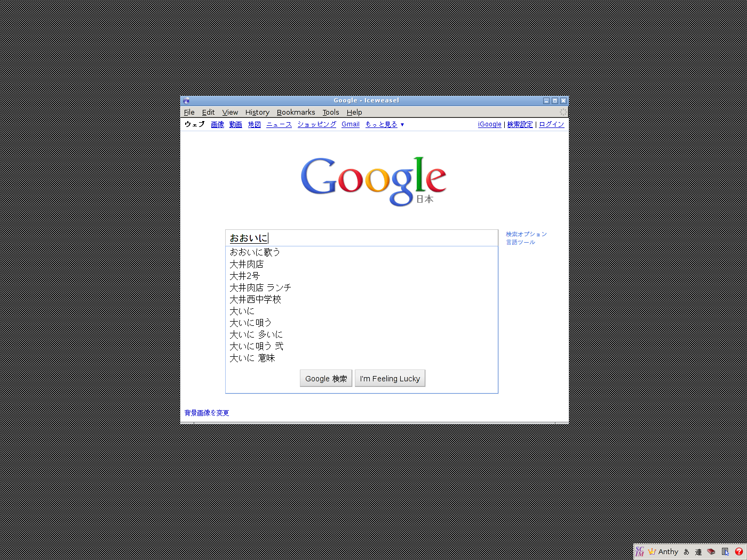Click the 背景画像を変更 link
This screenshot has width=747, height=560.
[206, 413]
